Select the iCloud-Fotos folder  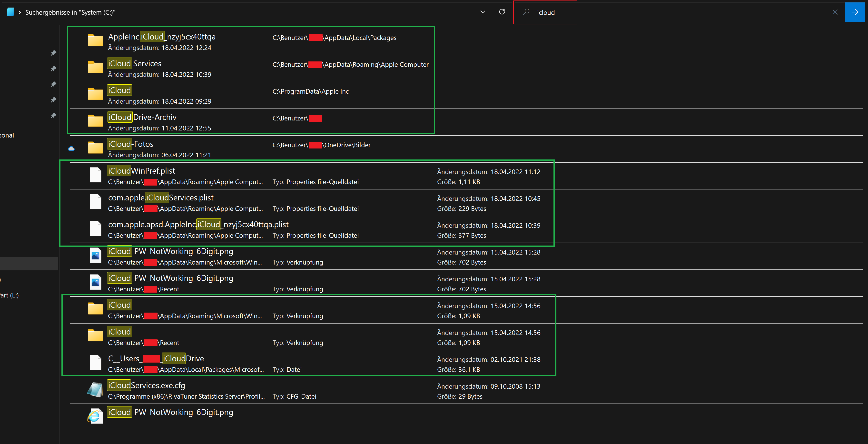click(130, 144)
